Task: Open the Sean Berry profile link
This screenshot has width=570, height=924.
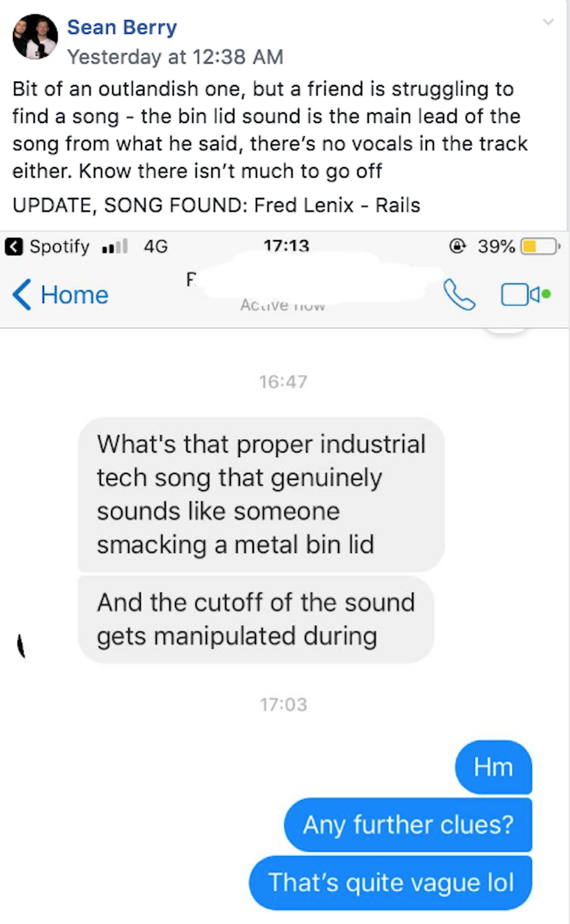Action: tap(122, 28)
